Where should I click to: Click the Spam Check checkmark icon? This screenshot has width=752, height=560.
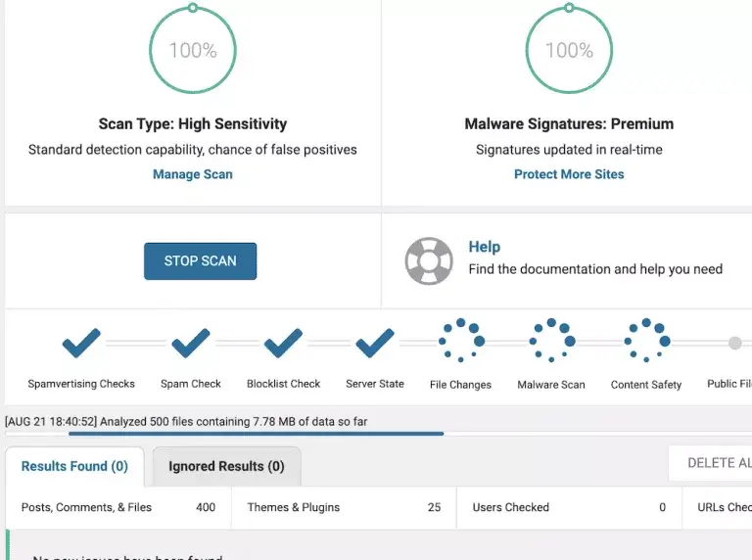pyautogui.click(x=191, y=343)
